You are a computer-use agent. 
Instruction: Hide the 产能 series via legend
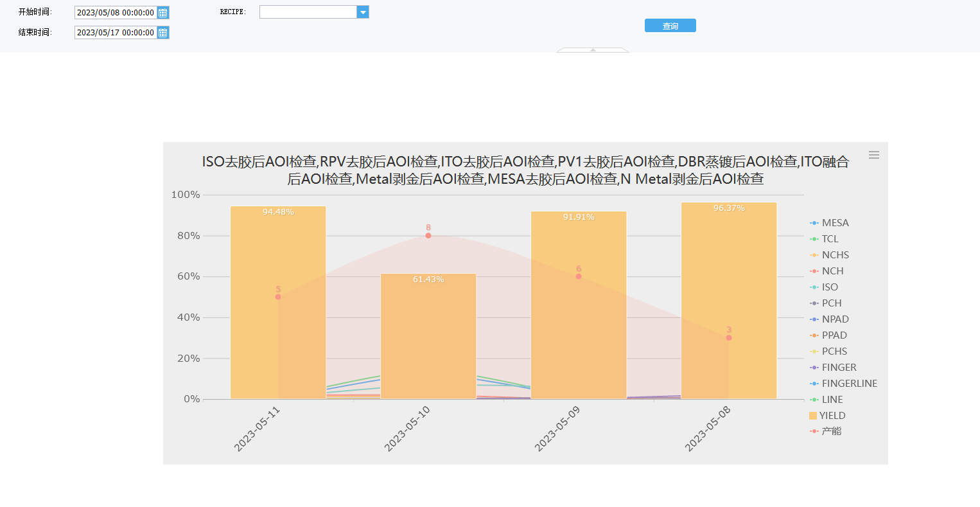(826, 431)
